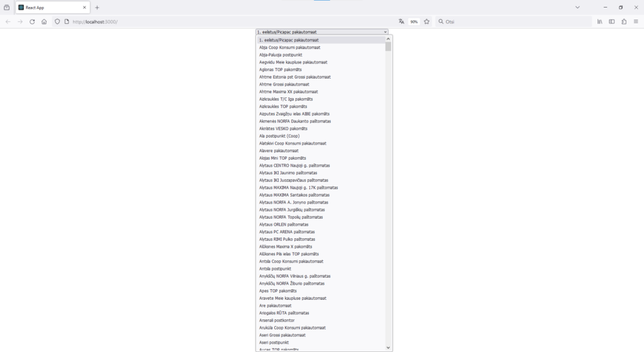
Task: Bookmark this page with star icon
Action: [x=427, y=22]
